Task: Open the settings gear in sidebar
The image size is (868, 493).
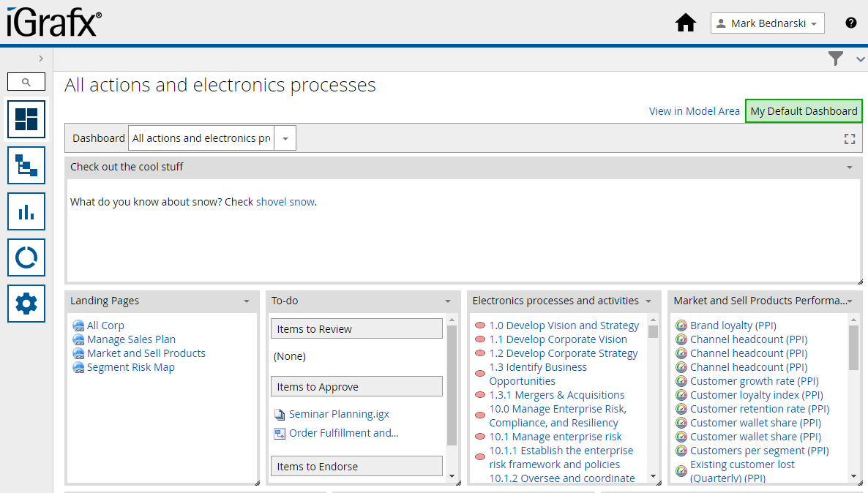Action: [x=26, y=304]
